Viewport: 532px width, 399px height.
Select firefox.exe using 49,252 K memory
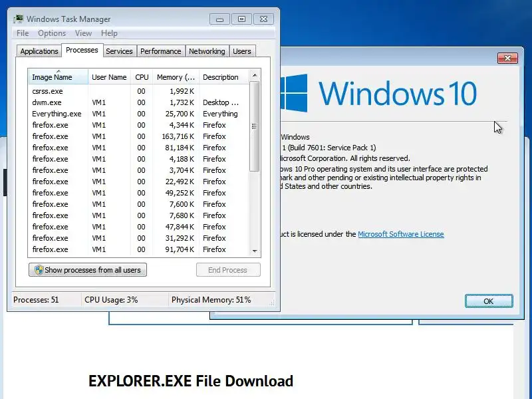tap(139, 193)
